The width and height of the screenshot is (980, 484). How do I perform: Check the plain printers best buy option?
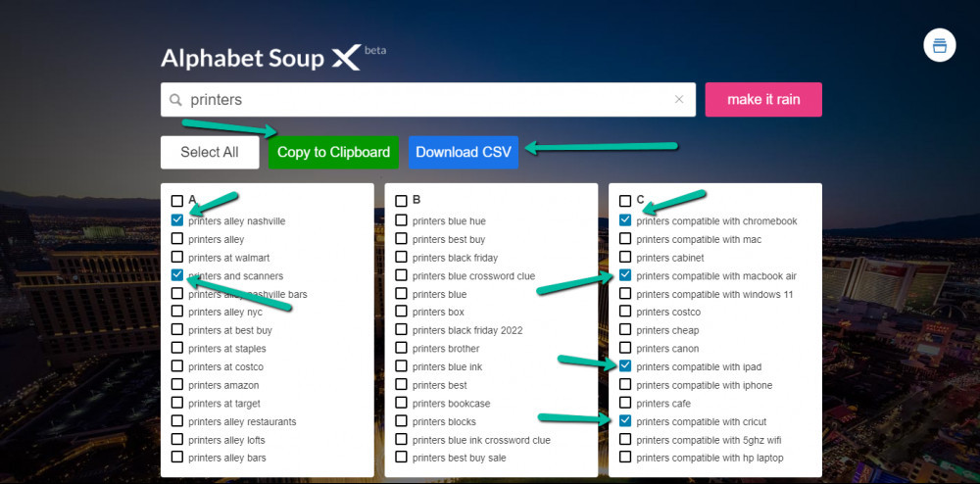tap(401, 238)
